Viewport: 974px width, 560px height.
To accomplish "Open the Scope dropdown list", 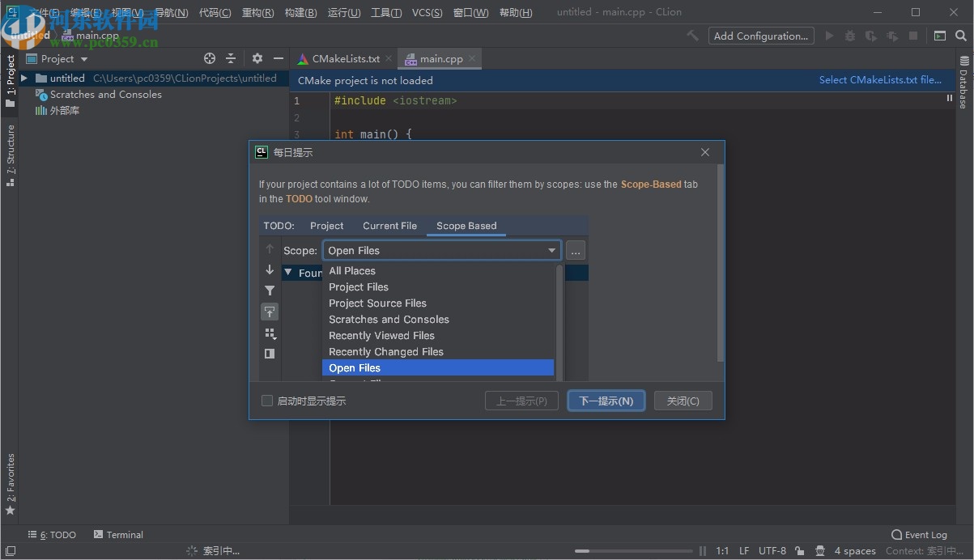I will point(551,250).
